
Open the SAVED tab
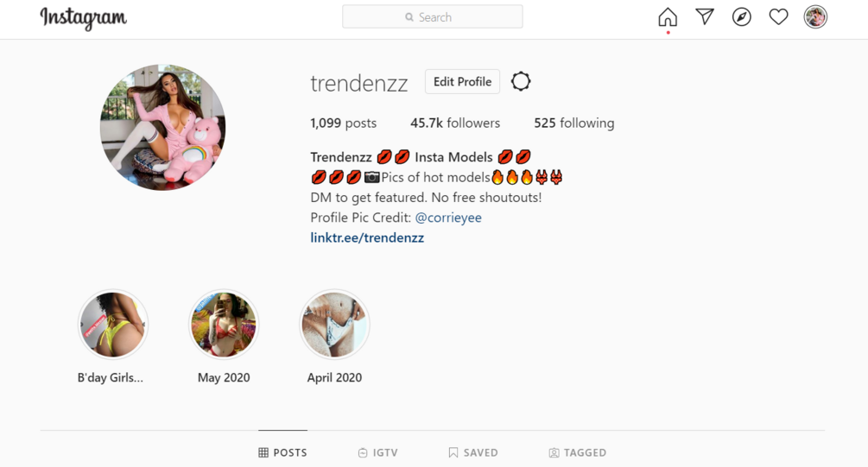click(x=473, y=452)
